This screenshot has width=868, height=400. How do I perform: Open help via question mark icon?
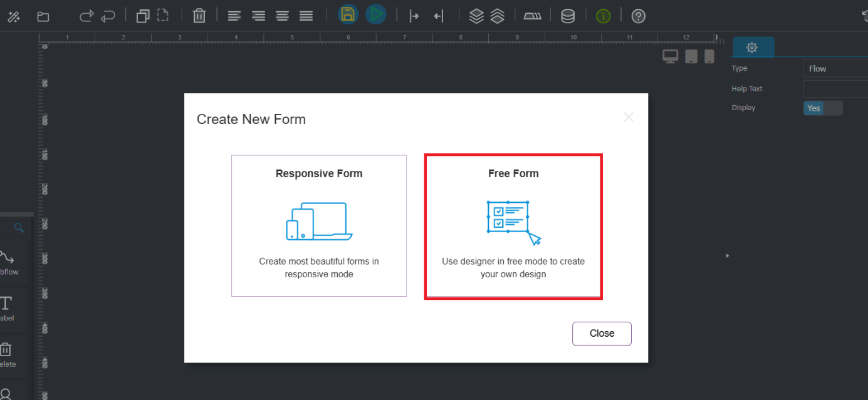(x=638, y=16)
